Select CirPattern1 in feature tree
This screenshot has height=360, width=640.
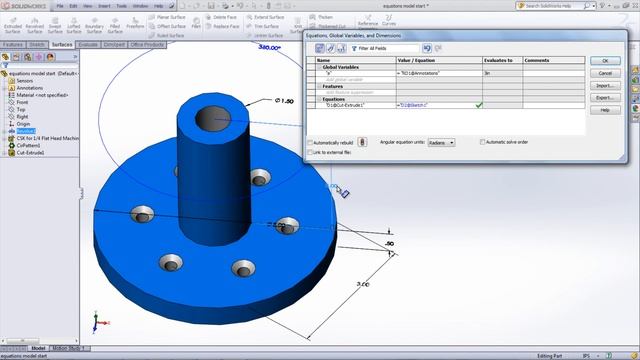(x=28, y=145)
